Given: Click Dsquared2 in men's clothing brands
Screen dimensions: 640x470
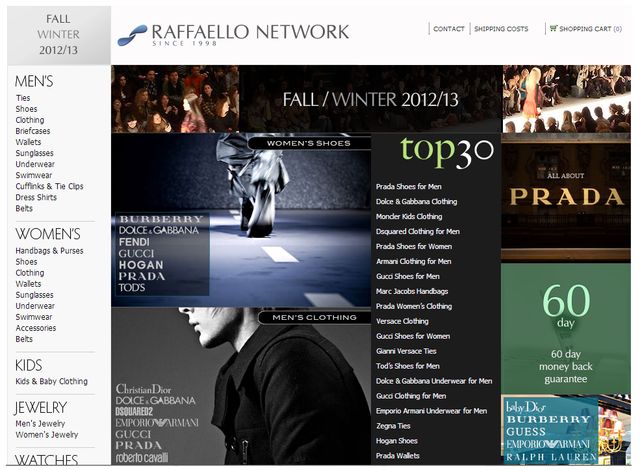Looking at the screenshot, I should click(134, 411).
